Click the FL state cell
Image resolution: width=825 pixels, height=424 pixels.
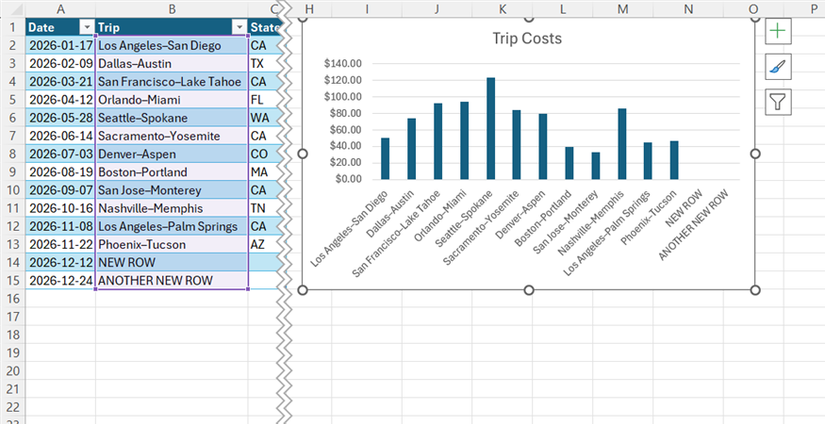point(265,99)
